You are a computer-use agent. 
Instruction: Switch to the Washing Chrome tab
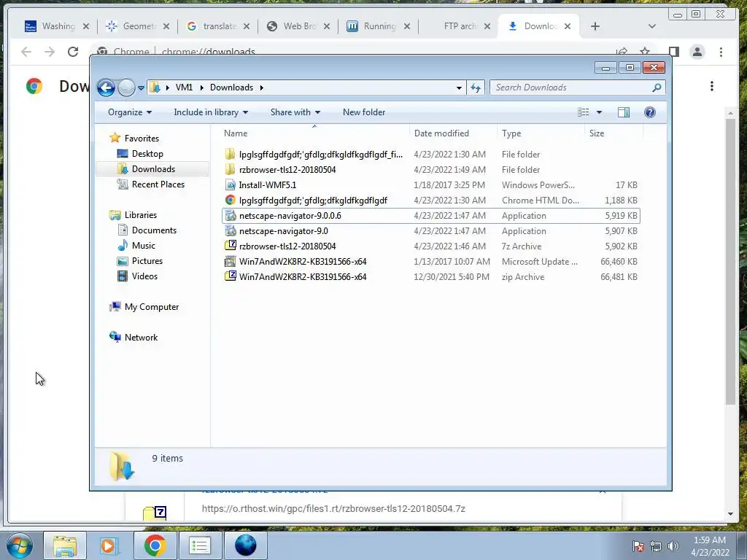point(57,26)
